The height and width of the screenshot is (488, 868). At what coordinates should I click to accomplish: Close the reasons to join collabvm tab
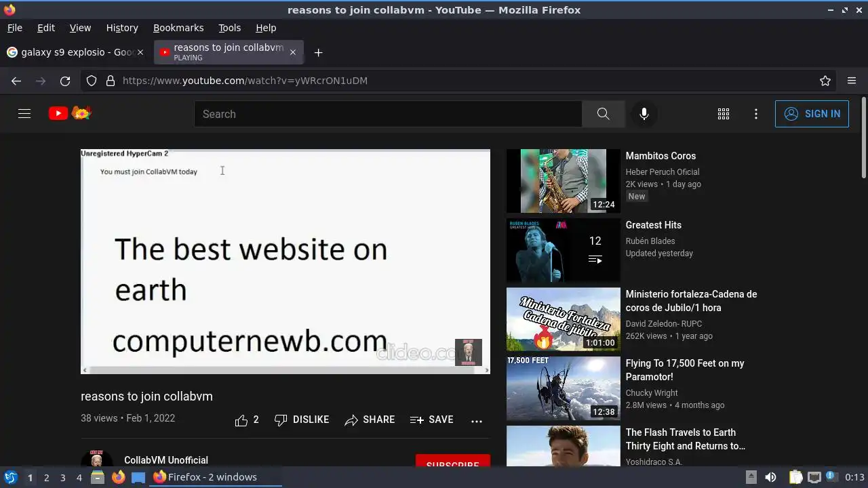293,52
